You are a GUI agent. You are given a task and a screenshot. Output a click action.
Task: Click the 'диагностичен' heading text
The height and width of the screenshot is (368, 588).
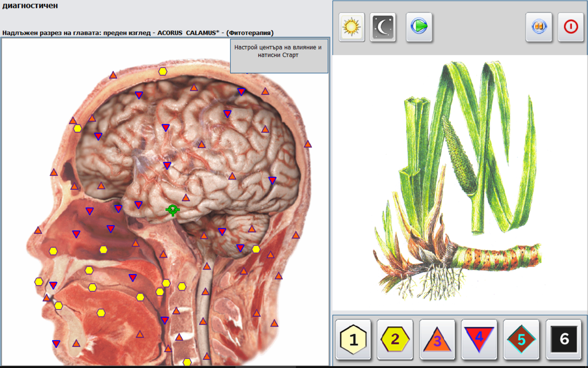click(x=30, y=6)
